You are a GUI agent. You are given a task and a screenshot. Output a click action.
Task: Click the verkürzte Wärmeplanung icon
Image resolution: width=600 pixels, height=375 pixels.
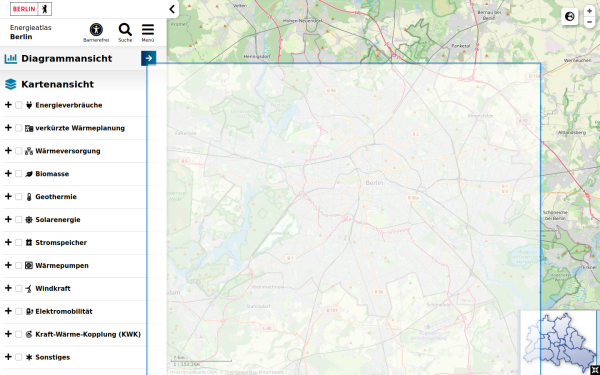tap(29, 128)
